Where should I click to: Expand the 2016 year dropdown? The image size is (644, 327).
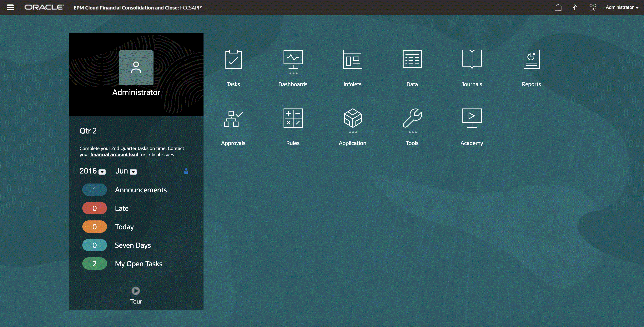coord(103,171)
